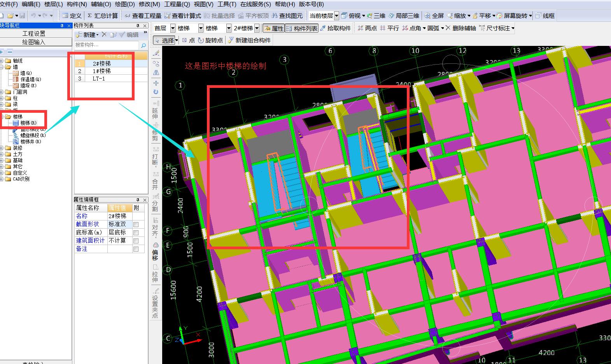Expand the CAD识别 tree node
611x364 pixels.
coord(2,179)
